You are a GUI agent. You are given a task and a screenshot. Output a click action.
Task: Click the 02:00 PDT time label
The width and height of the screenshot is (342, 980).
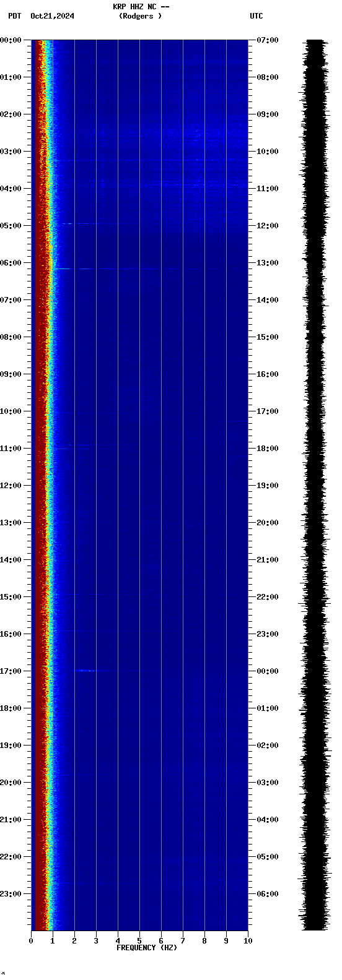click(x=11, y=114)
